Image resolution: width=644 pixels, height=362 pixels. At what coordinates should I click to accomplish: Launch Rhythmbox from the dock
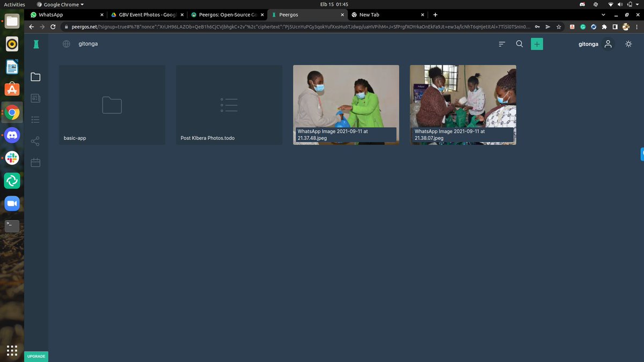pos(12,44)
